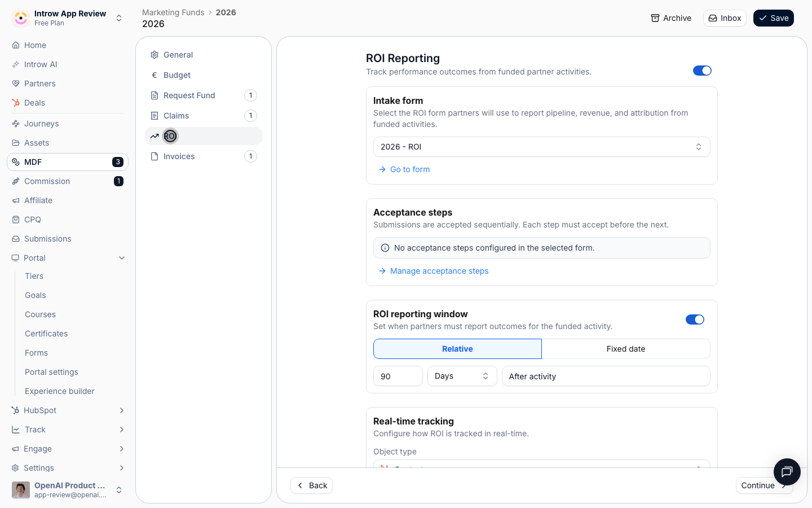Open Experience builder item

tap(60, 391)
